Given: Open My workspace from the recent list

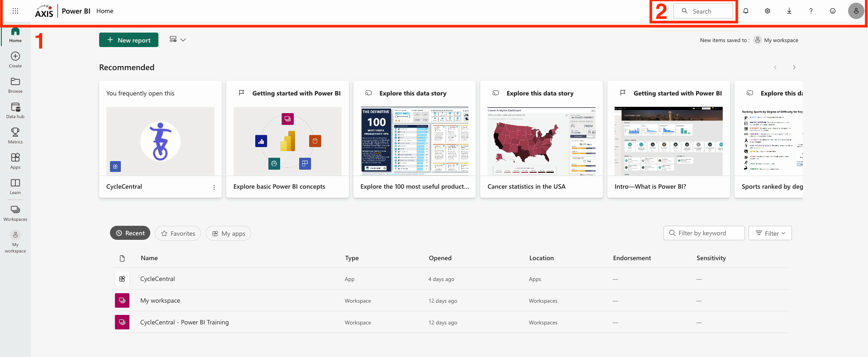Looking at the screenshot, I should (x=160, y=300).
